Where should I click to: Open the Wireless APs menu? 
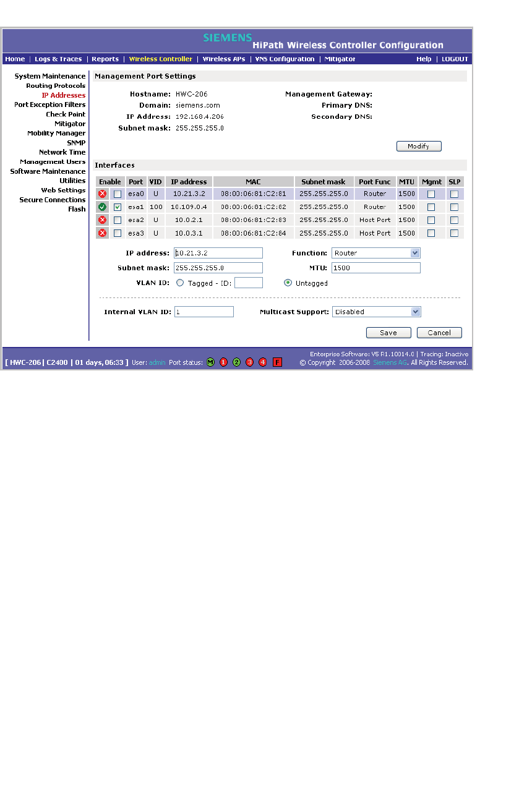[224, 59]
